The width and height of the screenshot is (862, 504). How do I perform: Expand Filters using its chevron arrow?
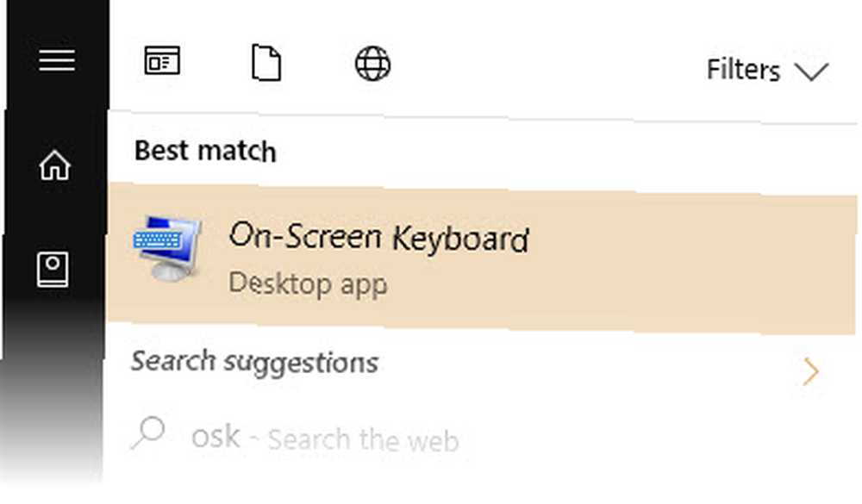coord(811,72)
